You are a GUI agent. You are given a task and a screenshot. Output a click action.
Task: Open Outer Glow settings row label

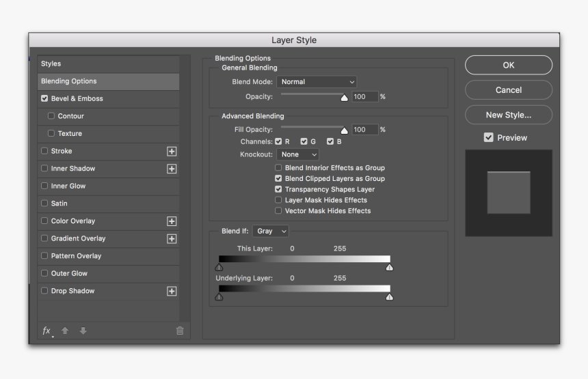click(x=69, y=273)
